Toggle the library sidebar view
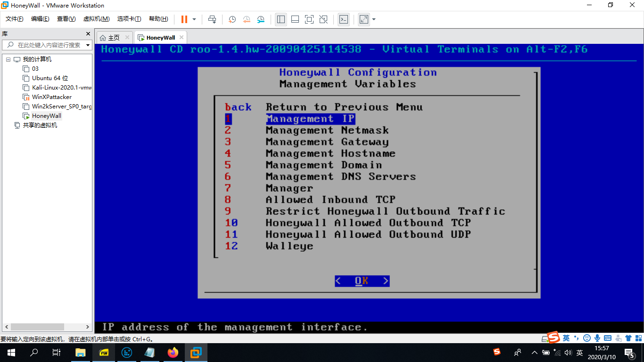644x362 pixels. pos(281,19)
